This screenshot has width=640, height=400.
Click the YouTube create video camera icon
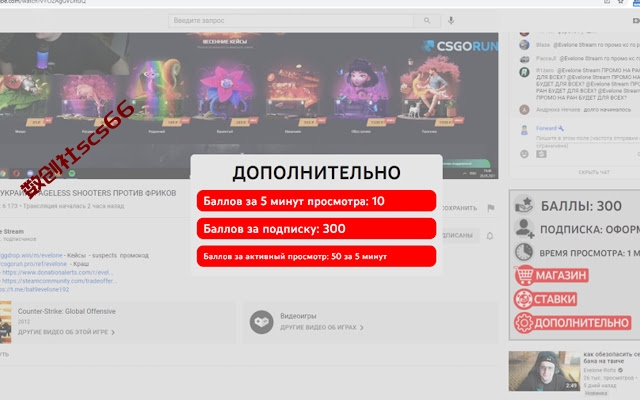click(636, 20)
